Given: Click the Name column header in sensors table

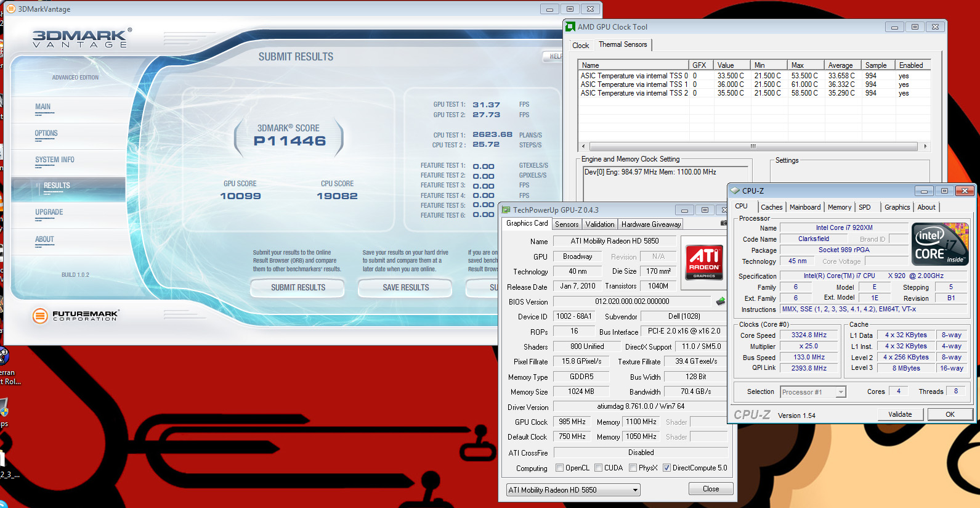Looking at the screenshot, I should [x=633, y=65].
